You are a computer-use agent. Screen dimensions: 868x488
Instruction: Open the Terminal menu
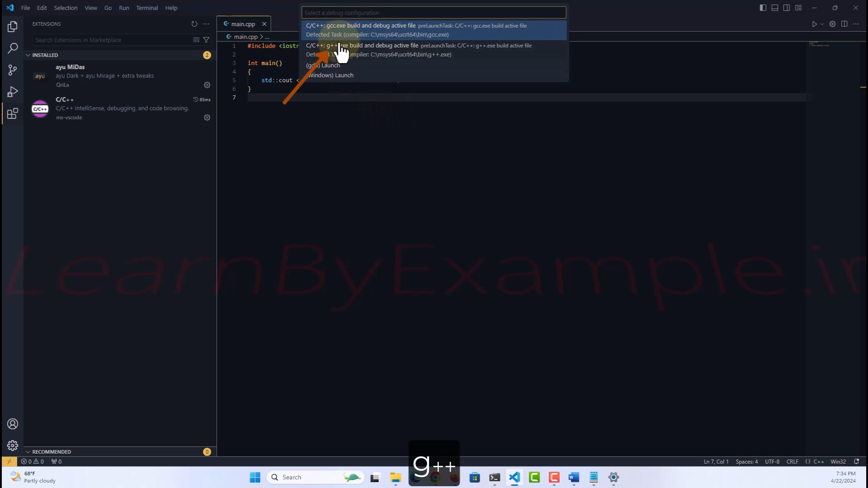click(146, 8)
